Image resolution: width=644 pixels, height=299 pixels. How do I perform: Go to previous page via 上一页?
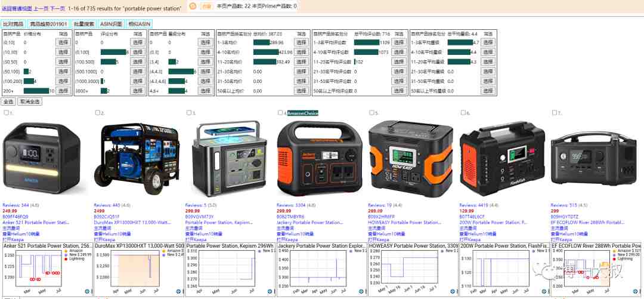[41, 8]
